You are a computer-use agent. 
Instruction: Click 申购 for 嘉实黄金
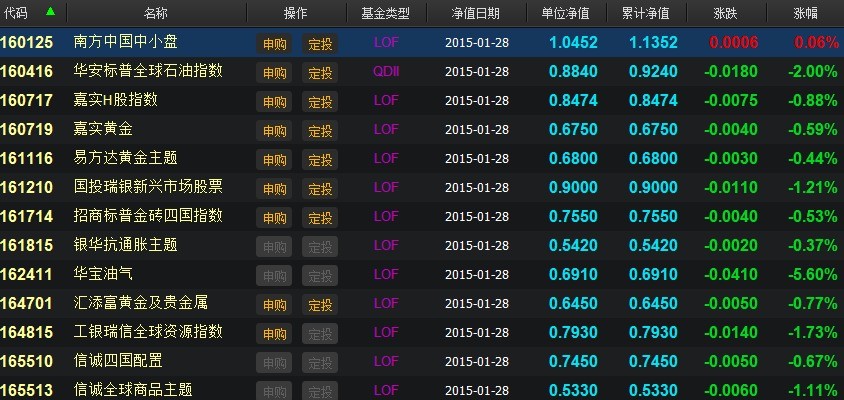274,131
